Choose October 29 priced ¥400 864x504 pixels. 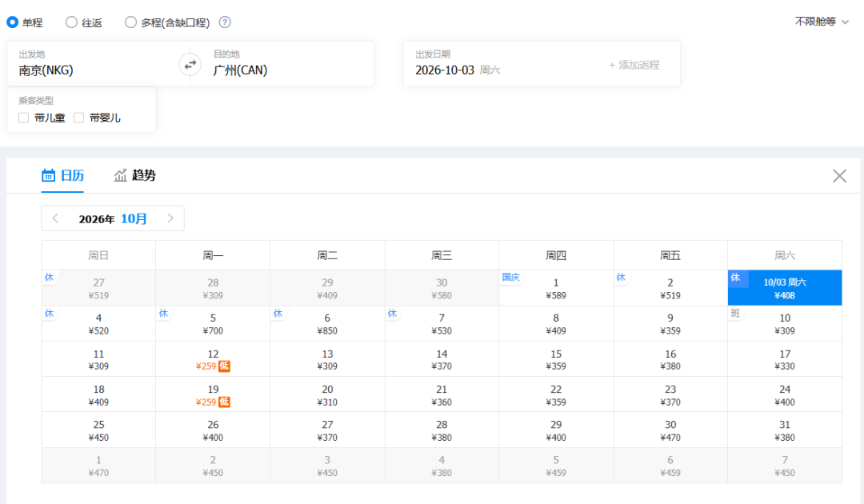pyautogui.click(x=556, y=430)
